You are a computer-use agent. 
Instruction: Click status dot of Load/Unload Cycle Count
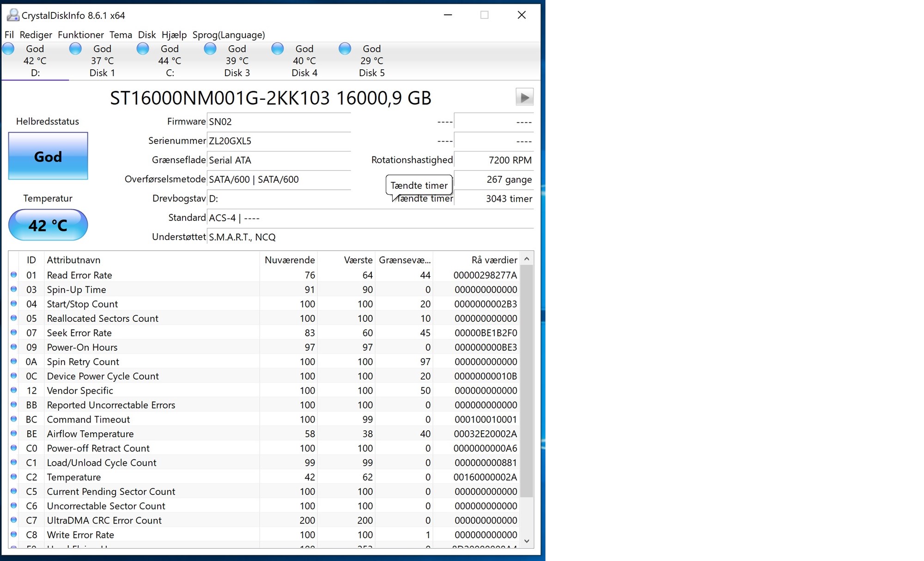pyautogui.click(x=14, y=462)
